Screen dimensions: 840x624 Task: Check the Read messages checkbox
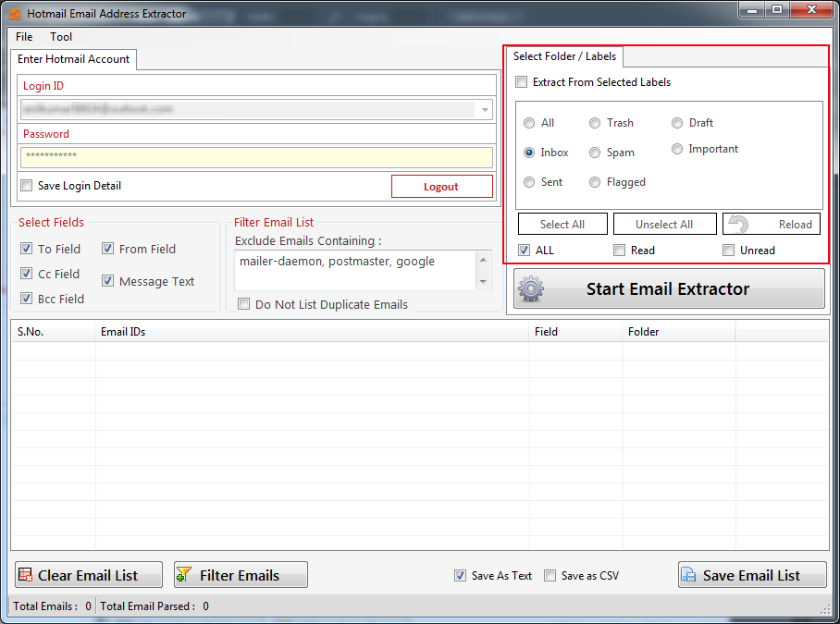619,250
